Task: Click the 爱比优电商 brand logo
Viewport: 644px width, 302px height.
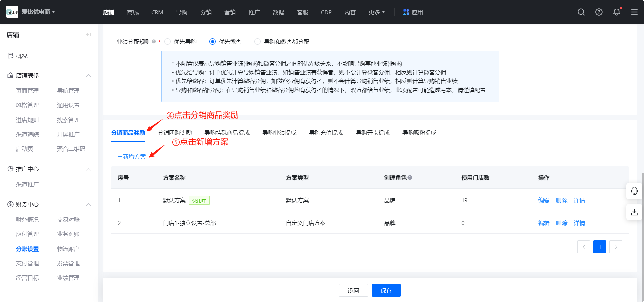Action: (12, 12)
